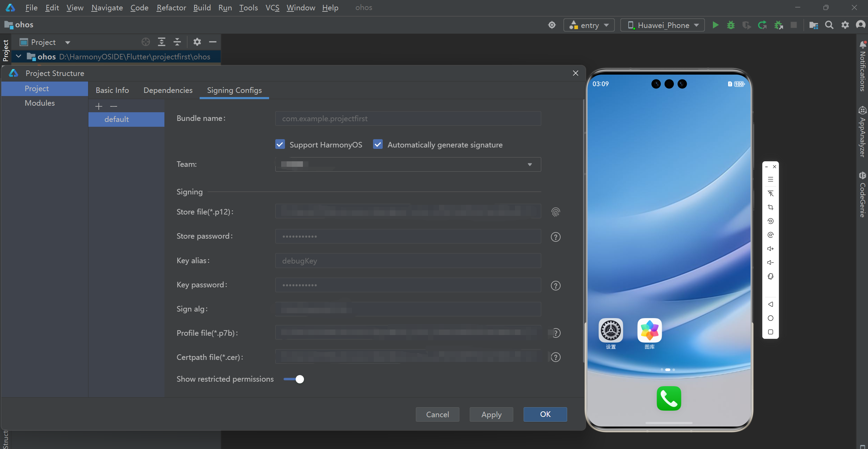Click the Key alias input field
Image resolution: width=868 pixels, height=449 pixels.
pos(408,261)
